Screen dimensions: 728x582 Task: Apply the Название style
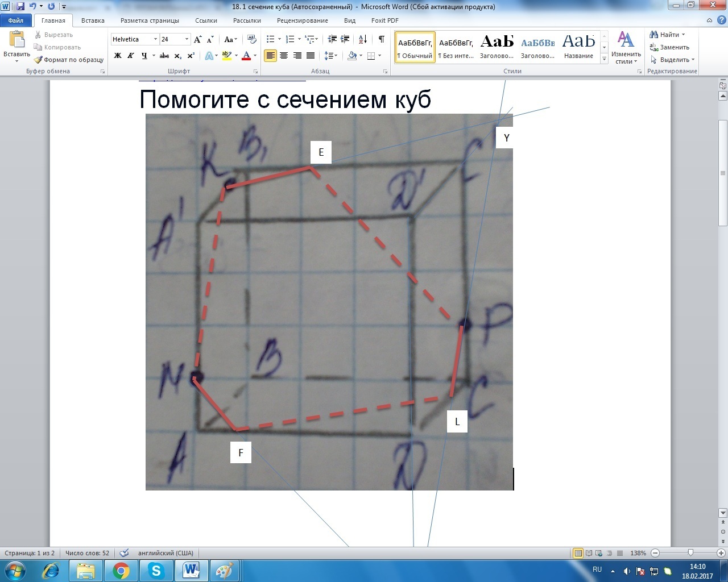tap(578, 47)
